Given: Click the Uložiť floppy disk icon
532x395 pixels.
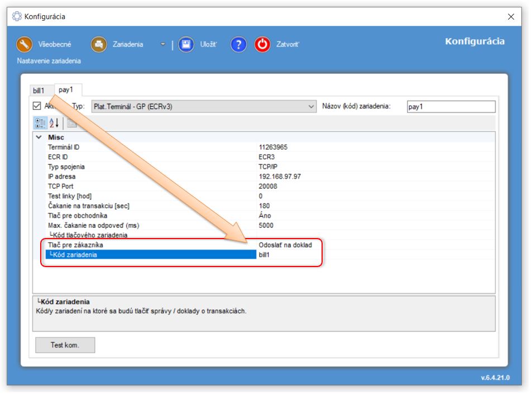Looking at the screenshot, I should (186, 45).
